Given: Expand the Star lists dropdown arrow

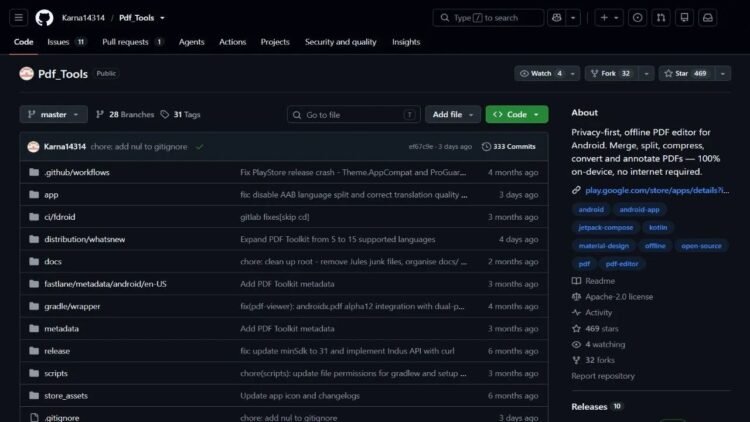Looking at the screenshot, I should click(723, 74).
